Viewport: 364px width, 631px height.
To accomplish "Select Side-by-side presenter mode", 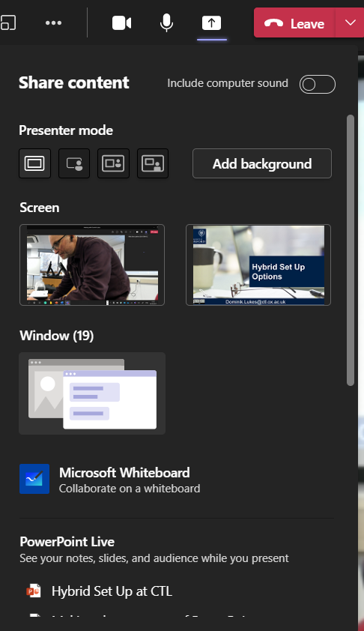I will pyautogui.click(x=113, y=163).
